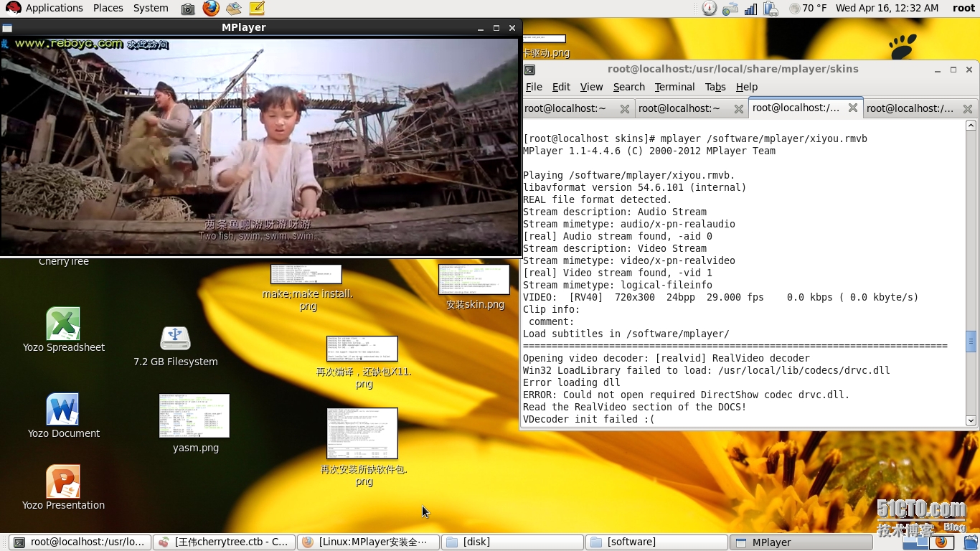Select the Yozo Presentation desktop icon

tap(63, 488)
